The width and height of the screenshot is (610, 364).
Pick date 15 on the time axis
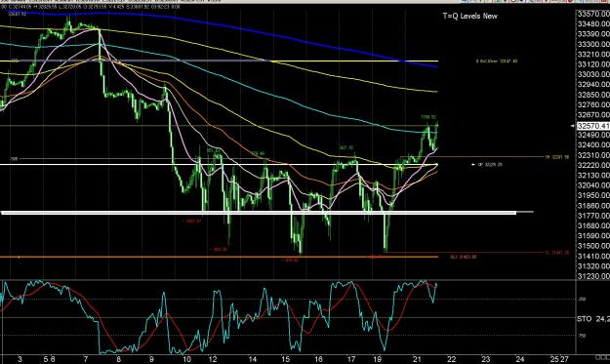[x=286, y=359]
